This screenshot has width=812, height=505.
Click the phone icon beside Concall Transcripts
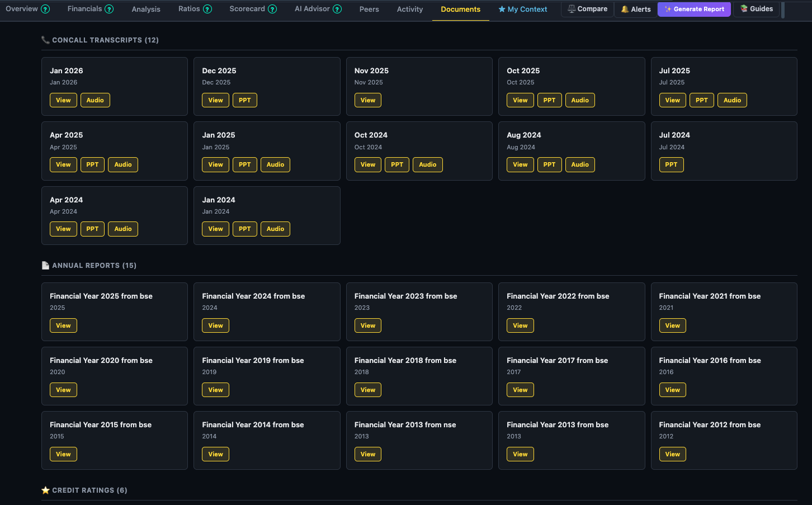click(x=45, y=40)
